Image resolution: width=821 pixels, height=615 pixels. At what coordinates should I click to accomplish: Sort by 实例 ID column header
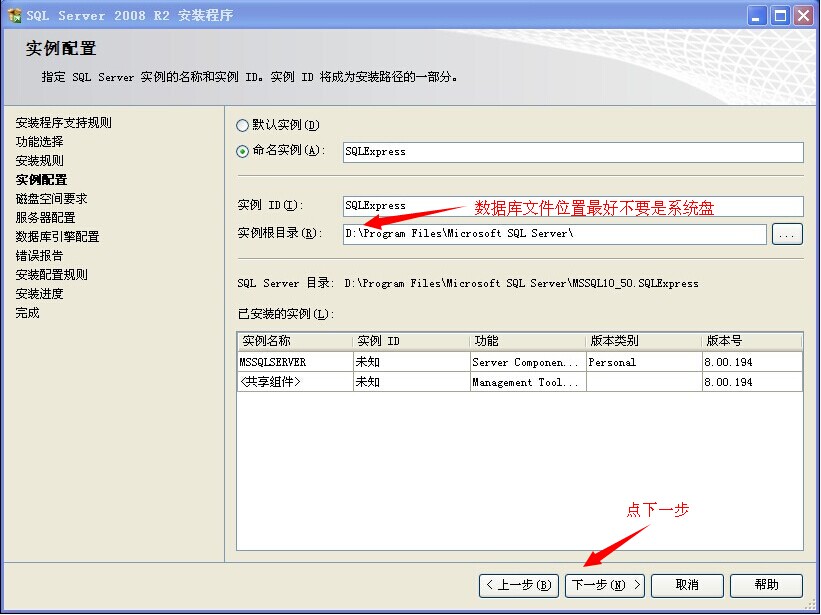(x=411, y=341)
